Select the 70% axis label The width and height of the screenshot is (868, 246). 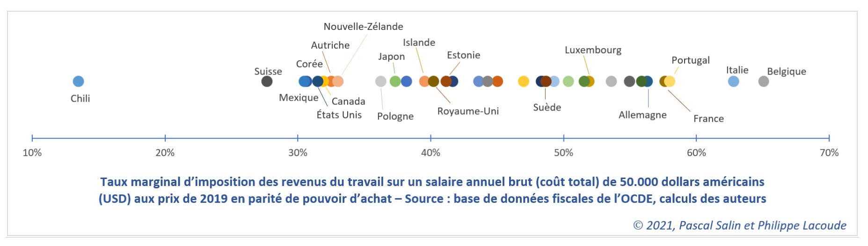tap(829, 153)
